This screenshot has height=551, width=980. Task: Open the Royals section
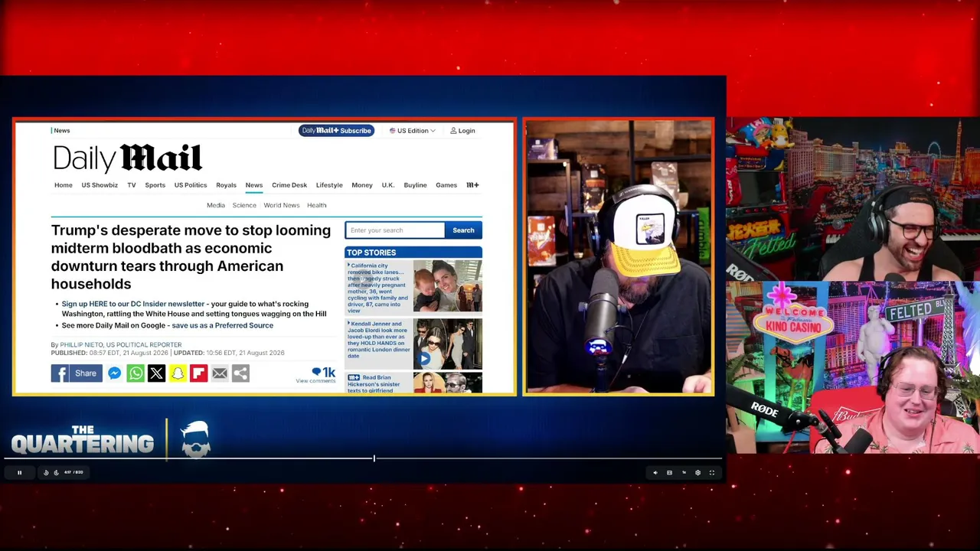click(226, 185)
